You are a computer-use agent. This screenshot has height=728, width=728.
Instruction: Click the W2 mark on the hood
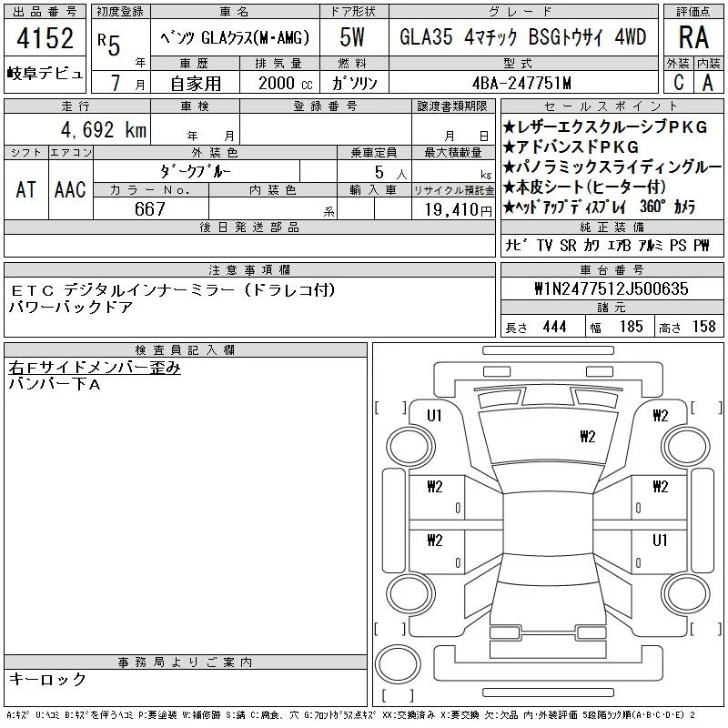point(586,436)
